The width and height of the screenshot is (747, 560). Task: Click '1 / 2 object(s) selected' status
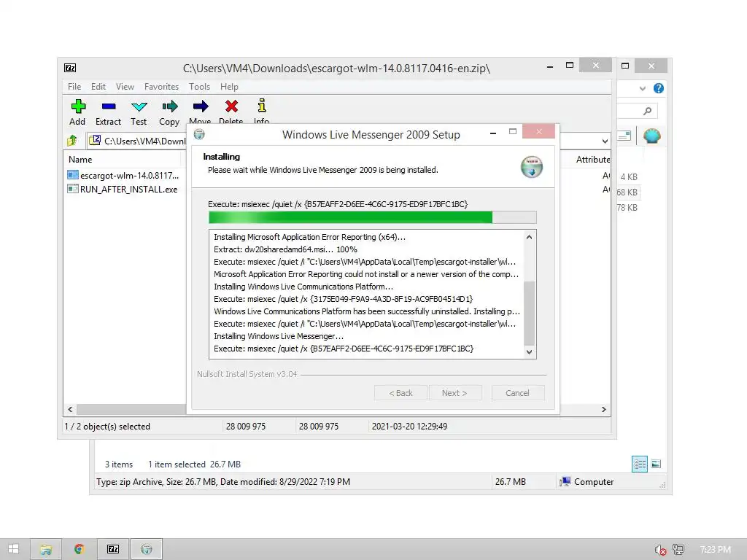107,426
